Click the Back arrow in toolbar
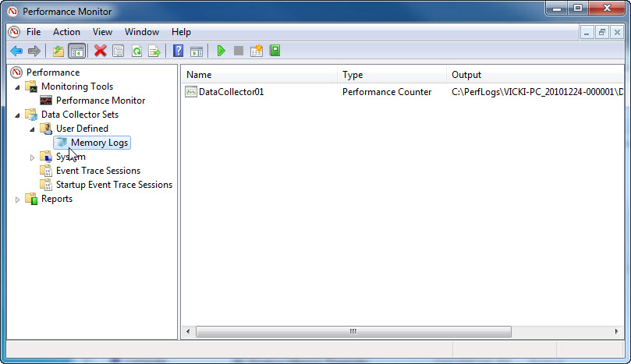Viewport: 631px width, 364px height. [x=16, y=51]
